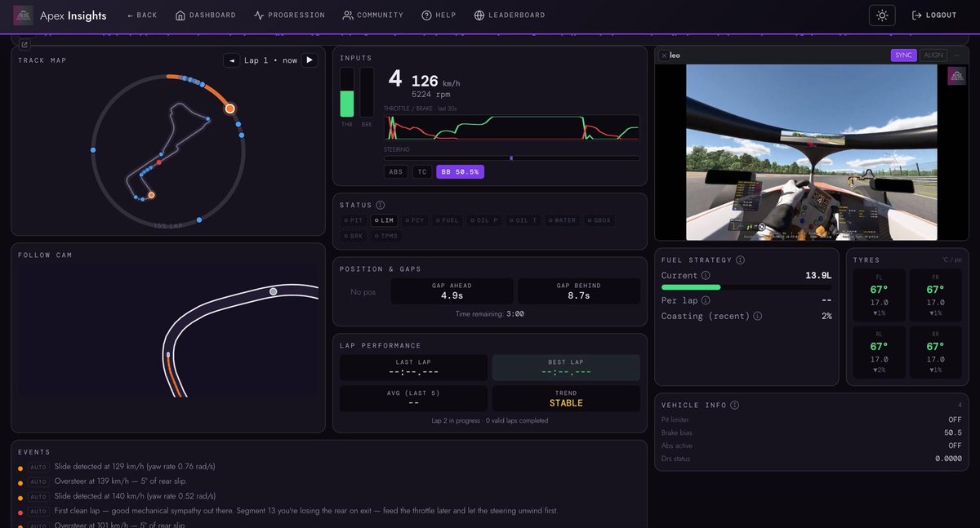Click the RL tyre temperature card
The height and width of the screenshot is (528, 980).
click(x=879, y=353)
